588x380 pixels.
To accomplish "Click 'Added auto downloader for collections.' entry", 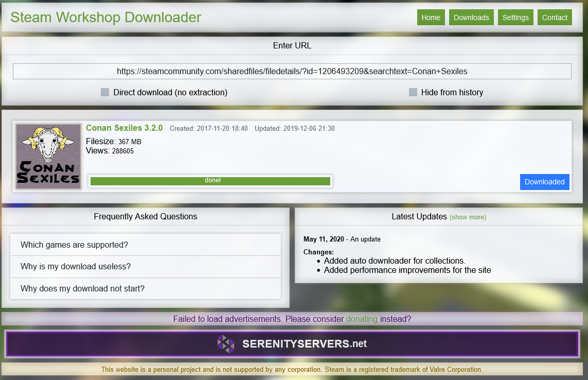I will [x=395, y=261].
